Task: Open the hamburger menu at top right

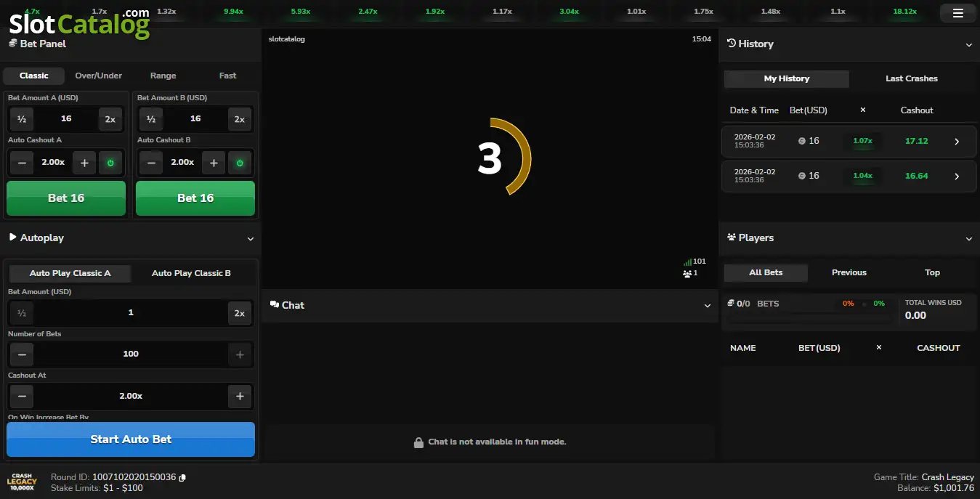Action: pyautogui.click(x=957, y=13)
